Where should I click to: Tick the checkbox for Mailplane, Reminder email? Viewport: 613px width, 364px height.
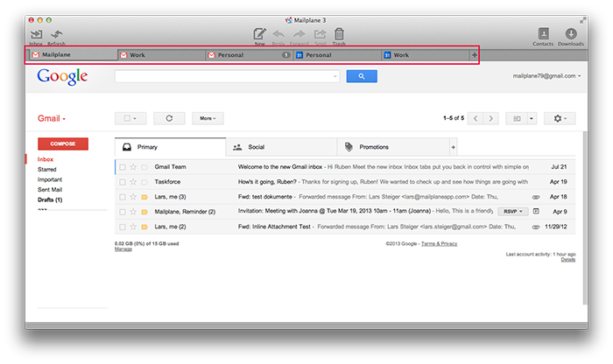(x=123, y=212)
